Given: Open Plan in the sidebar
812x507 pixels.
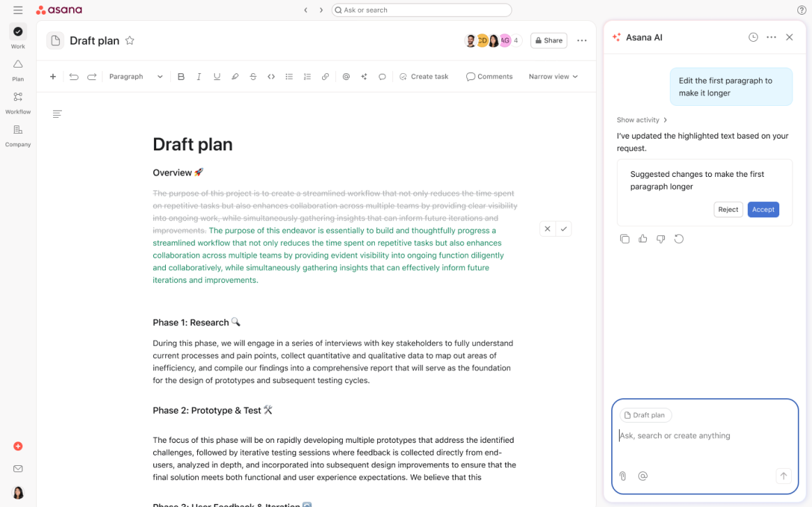Looking at the screenshot, I should pyautogui.click(x=18, y=70).
